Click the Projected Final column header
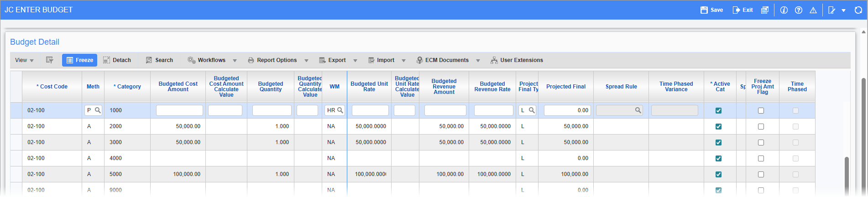The width and height of the screenshot is (868, 197). pyautogui.click(x=566, y=87)
